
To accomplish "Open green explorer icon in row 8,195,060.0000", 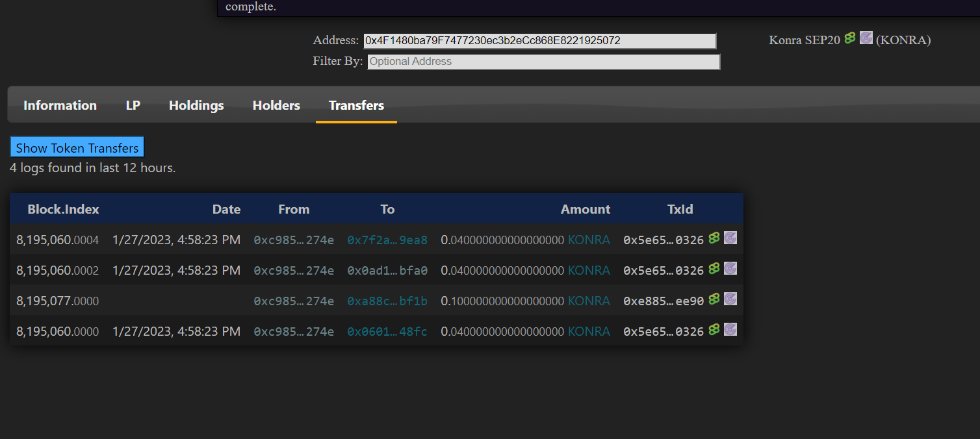I will click(x=714, y=329).
